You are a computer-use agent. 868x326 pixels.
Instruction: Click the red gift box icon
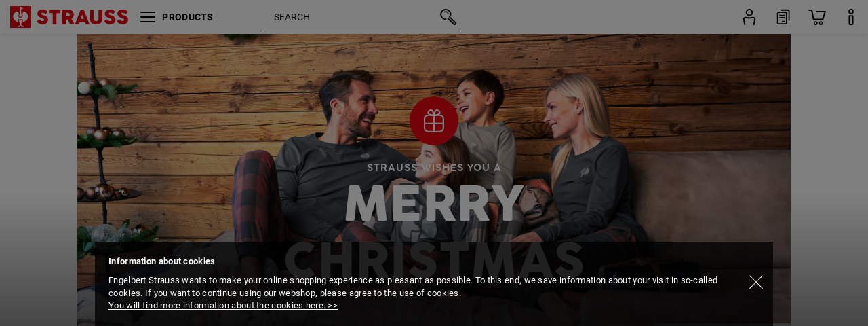pos(434,121)
